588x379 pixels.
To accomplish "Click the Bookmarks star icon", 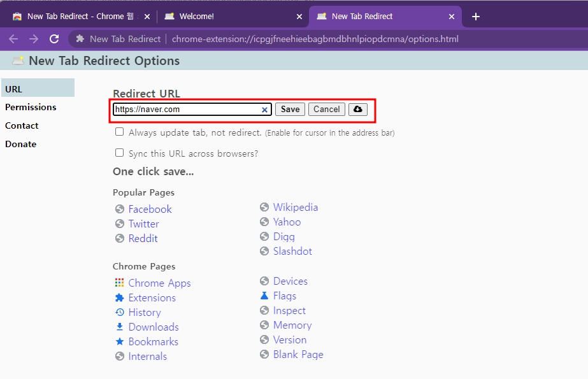I will pyautogui.click(x=120, y=341).
